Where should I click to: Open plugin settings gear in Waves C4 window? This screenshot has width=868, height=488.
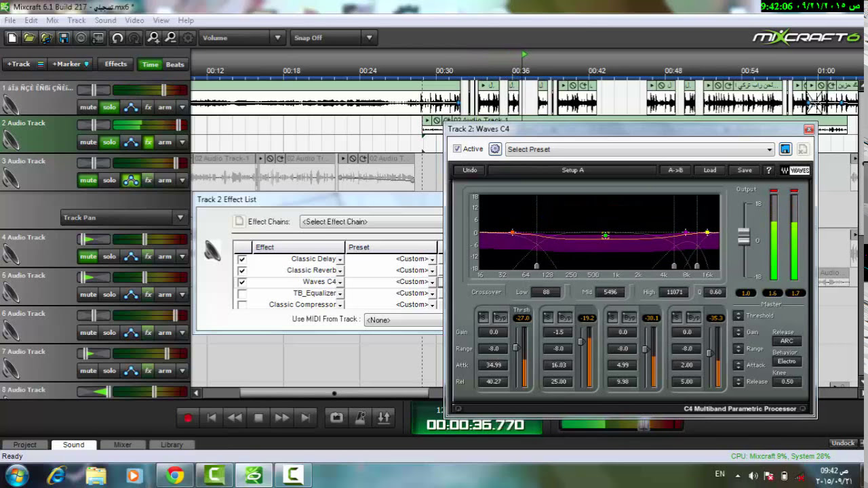[495, 149]
